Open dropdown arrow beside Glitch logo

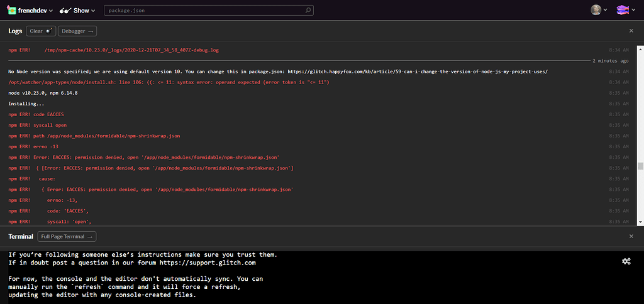coord(633,11)
